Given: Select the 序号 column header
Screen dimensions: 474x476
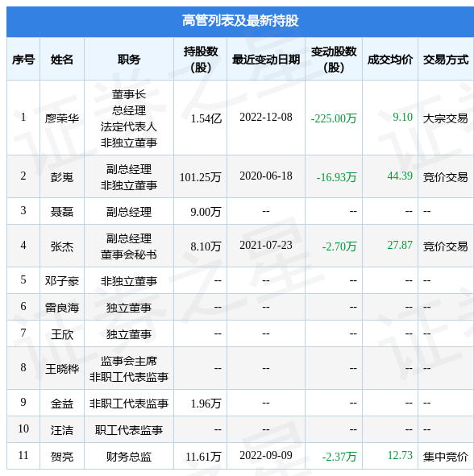Looking at the screenshot, I should pyautogui.click(x=23, y=60).
